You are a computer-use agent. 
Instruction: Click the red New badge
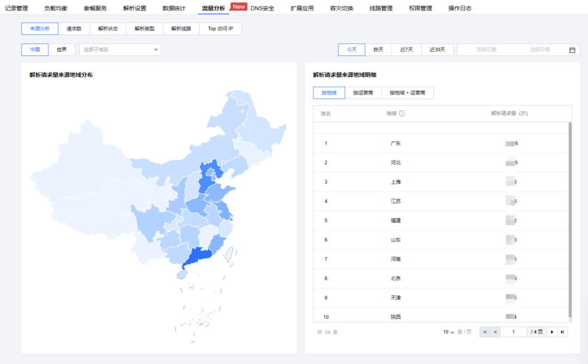(238, 7)
